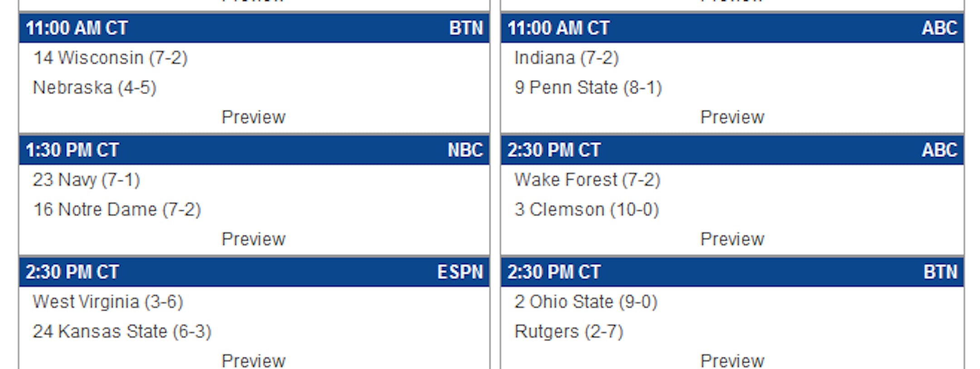Open Preview link for Wisconsin vs Nebraska game

[253, 117]
